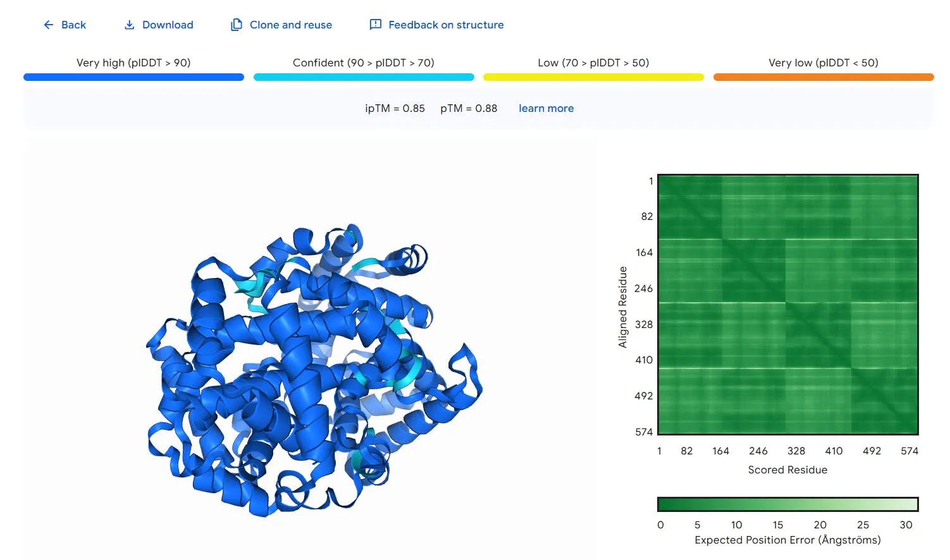Screen dimensions: 950x560
Task: Select Clone and reuse text
Action: click(x=291, y=25)
